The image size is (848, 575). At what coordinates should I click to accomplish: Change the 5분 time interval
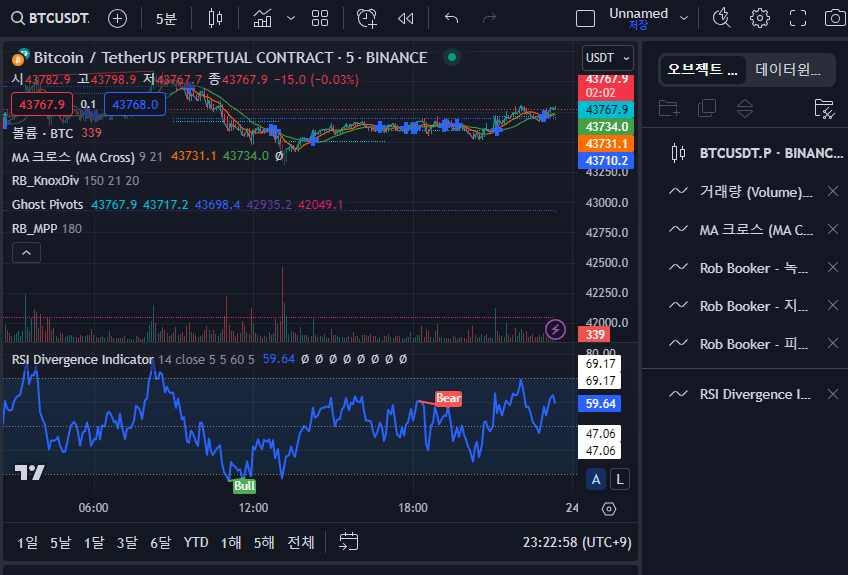coord(166,19)
